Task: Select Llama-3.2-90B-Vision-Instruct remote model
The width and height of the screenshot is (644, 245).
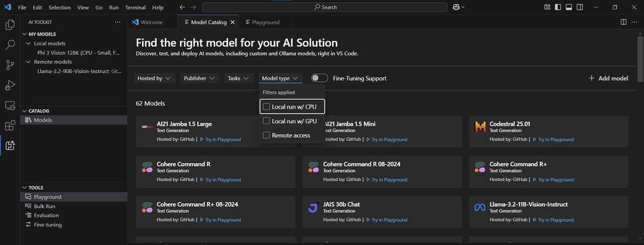Action: click(78, 71)
